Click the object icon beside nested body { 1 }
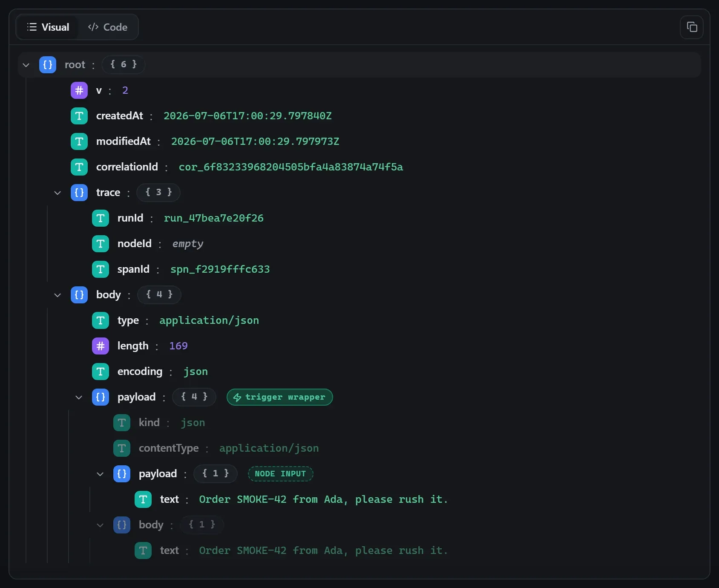 pyautogui.click(x=122, y=525)
